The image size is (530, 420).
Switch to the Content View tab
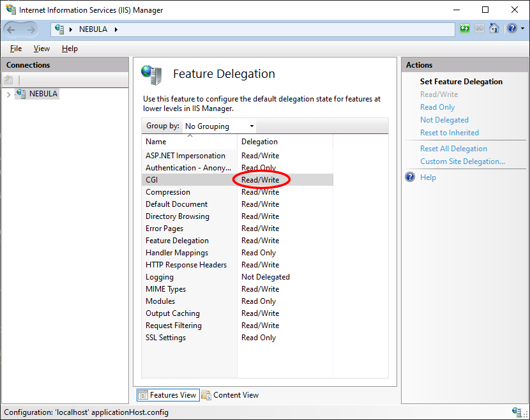coord(230,395)
